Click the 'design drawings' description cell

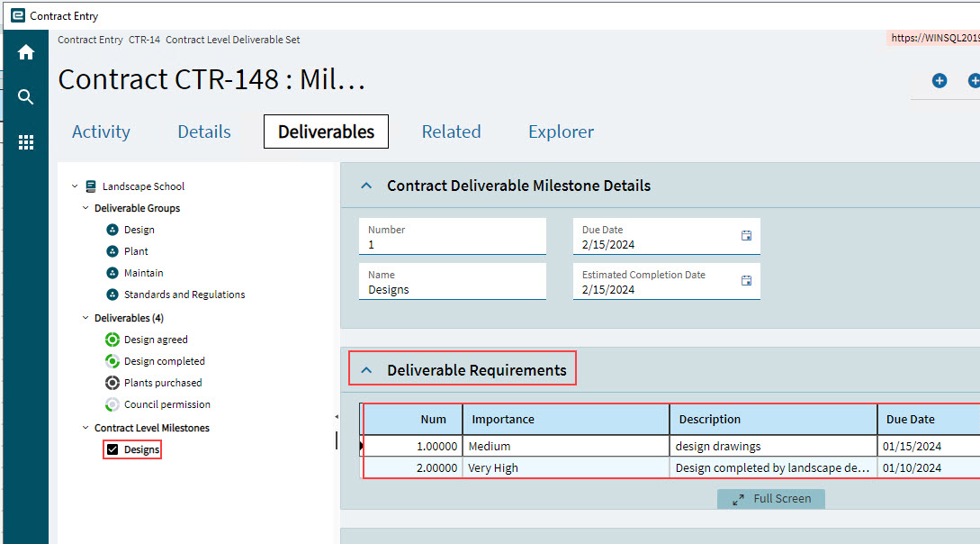pos(774,447)
